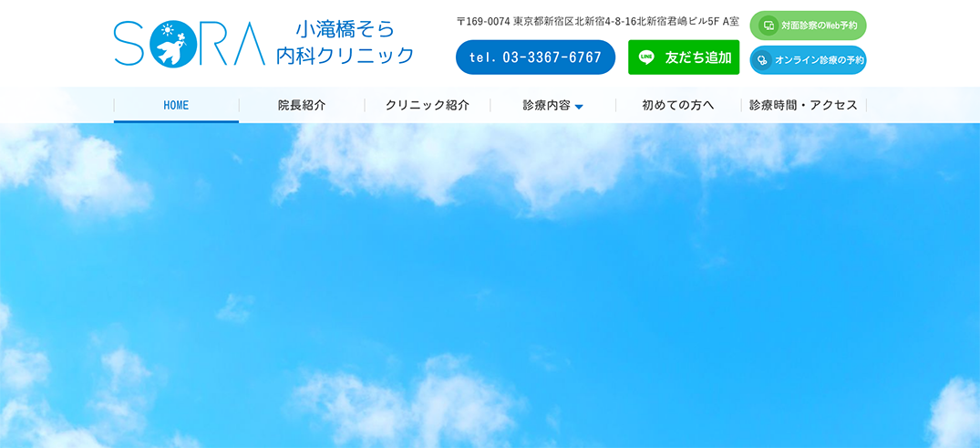The width and height of the screenshot is (980, 448).
Task: Click the monitor icon for in-person booking
Action: click(769, 26)
